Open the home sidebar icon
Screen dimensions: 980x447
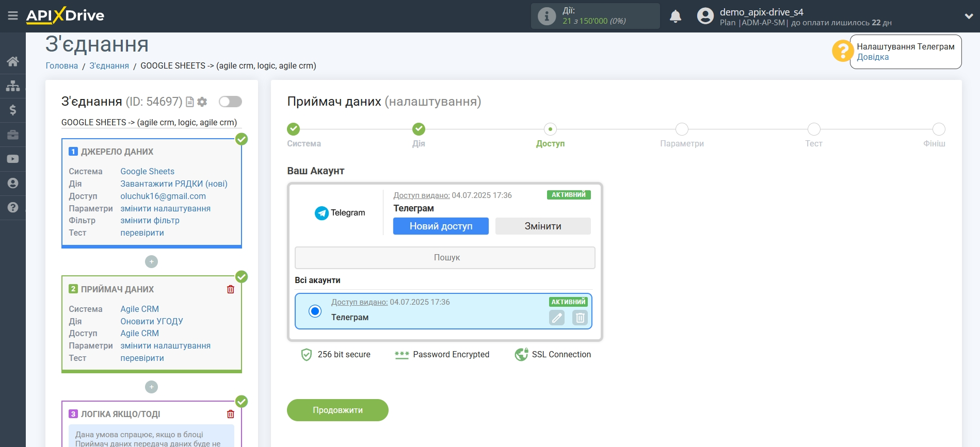click(13, 61)
